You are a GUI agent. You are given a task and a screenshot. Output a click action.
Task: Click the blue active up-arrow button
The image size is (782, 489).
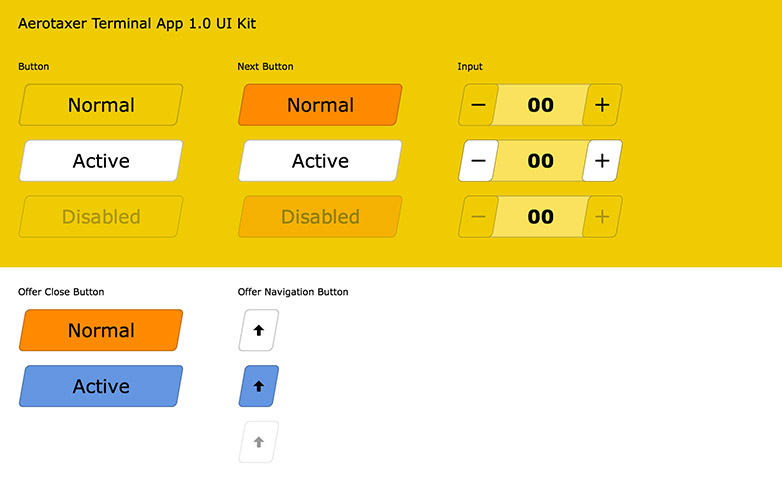(259, 386)
